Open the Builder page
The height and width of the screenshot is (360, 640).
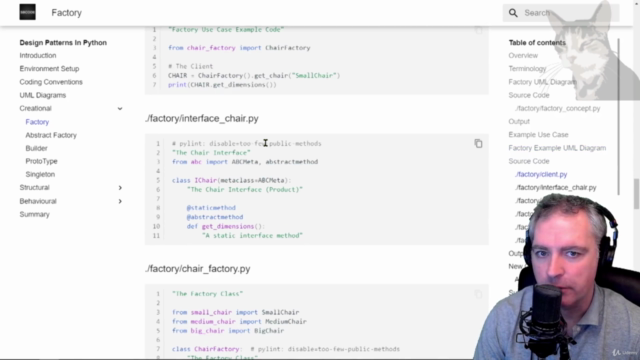[x=36, y=148]
